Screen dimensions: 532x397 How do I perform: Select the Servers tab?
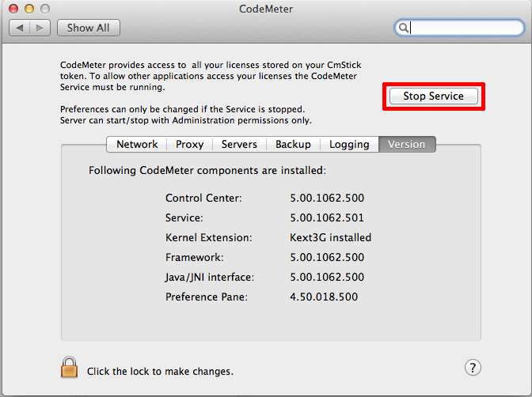(239, 145)
